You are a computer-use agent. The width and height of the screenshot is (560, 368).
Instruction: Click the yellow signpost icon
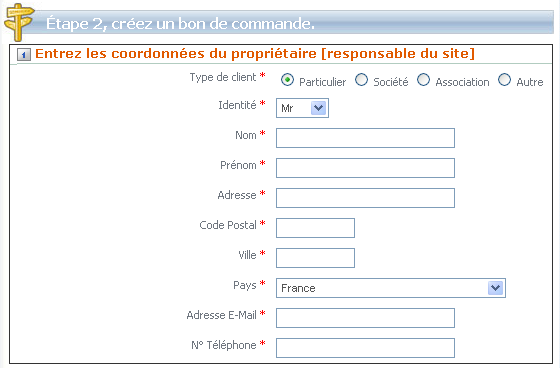19,22
